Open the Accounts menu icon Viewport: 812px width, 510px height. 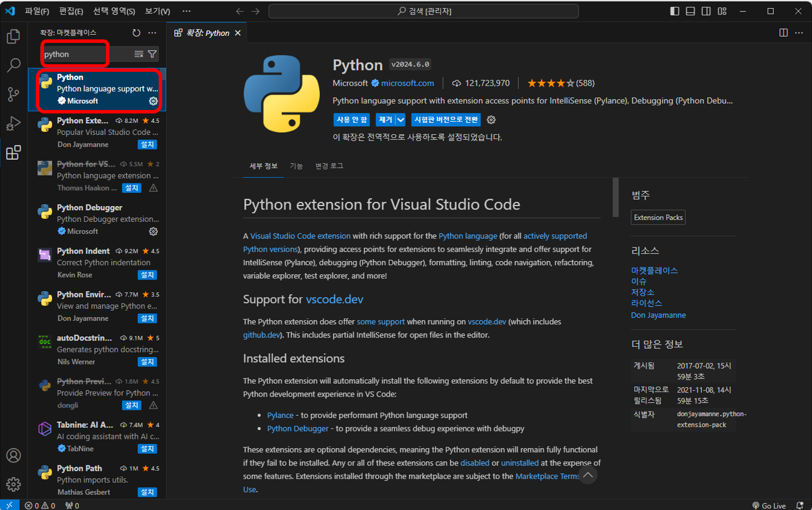tap(13, 456)
